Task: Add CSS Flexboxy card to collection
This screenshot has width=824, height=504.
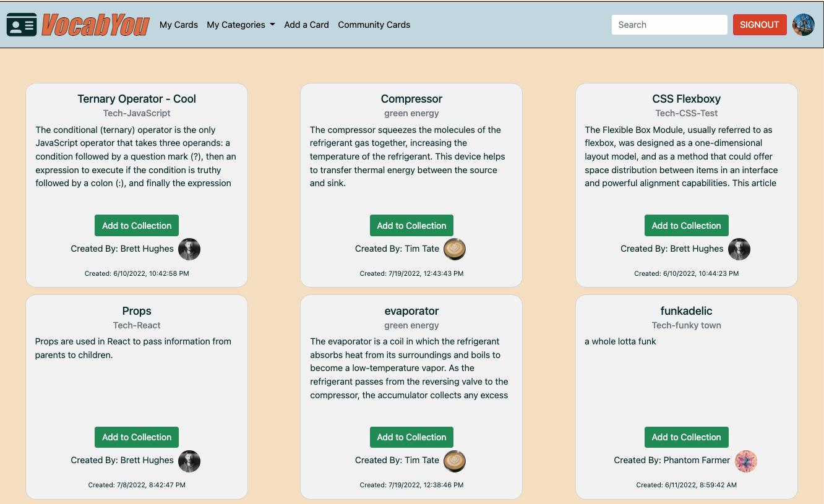Action: click(686, 226)
